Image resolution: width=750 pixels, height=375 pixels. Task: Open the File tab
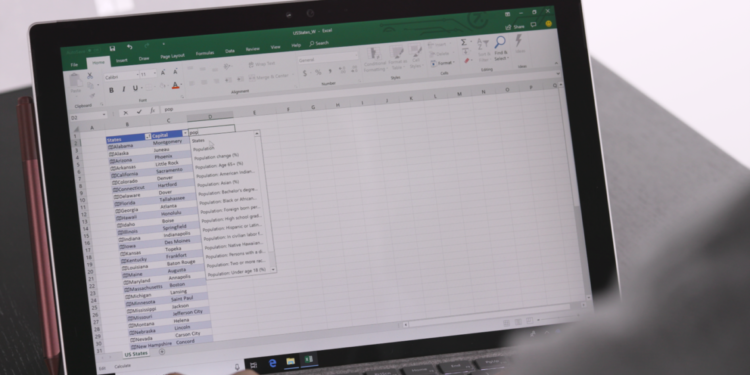click(74, 65)
